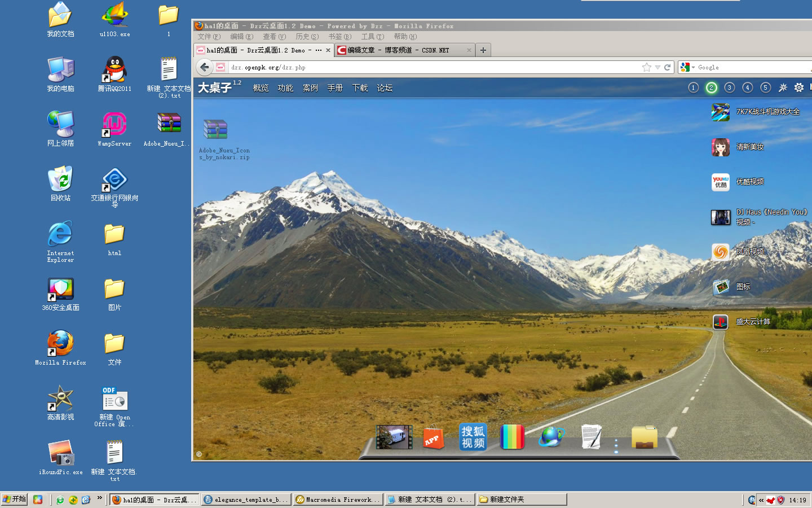Switch to web desktop page 5
The width and height of the screenshot is (812, 508).
coord(766,87)
